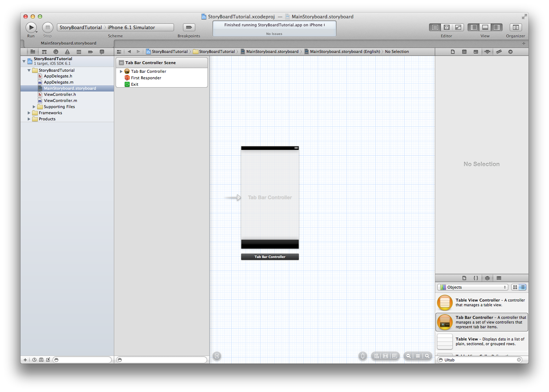This screenshot has width=549, height=392.
Task: Switch to the Version editor
Action: (x=458, y=27)
